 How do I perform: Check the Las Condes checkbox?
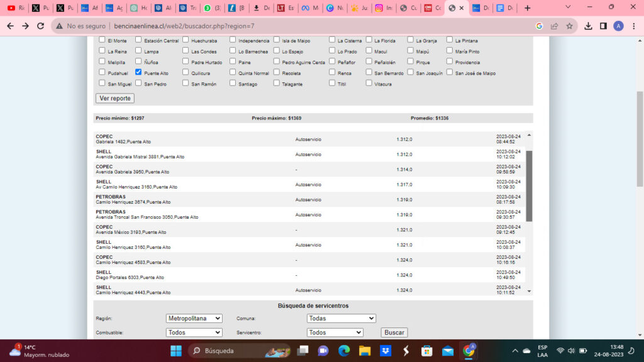[x=186, y=50]
